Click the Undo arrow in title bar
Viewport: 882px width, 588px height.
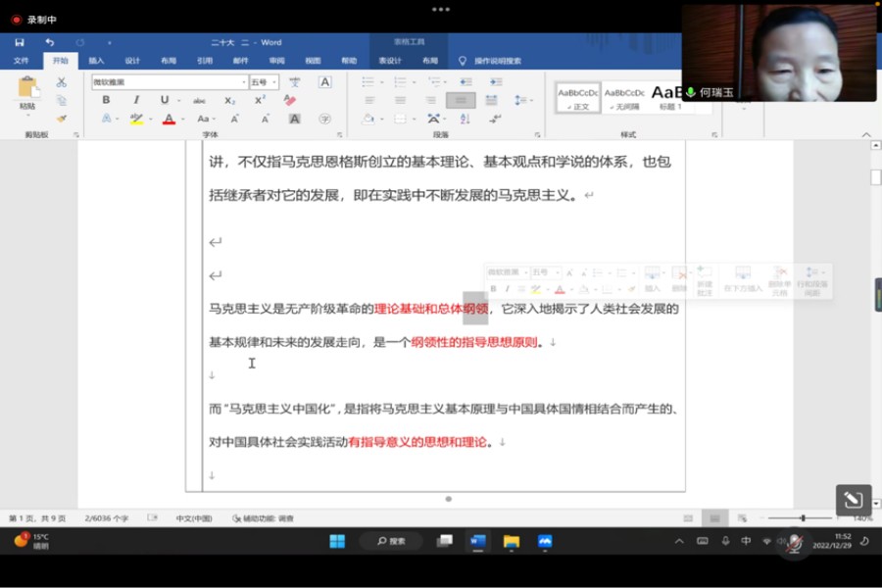[x=49, y=42]
